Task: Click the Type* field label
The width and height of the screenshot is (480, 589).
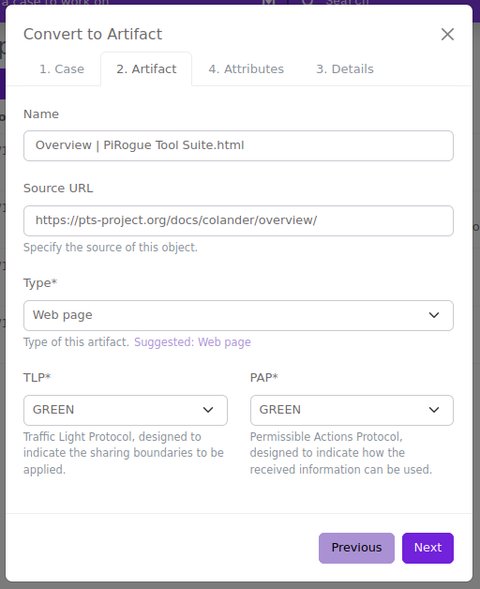Action: (40, 283)
